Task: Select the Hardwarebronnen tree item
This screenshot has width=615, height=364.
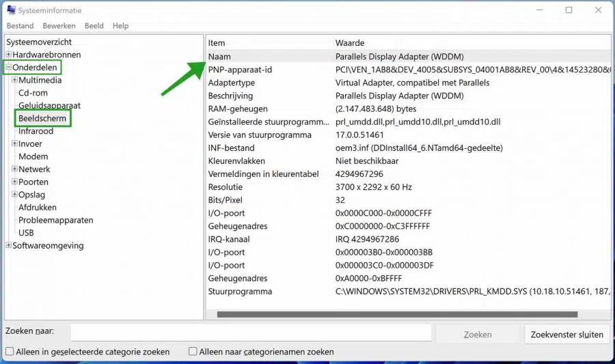Action: coord(46,55)
